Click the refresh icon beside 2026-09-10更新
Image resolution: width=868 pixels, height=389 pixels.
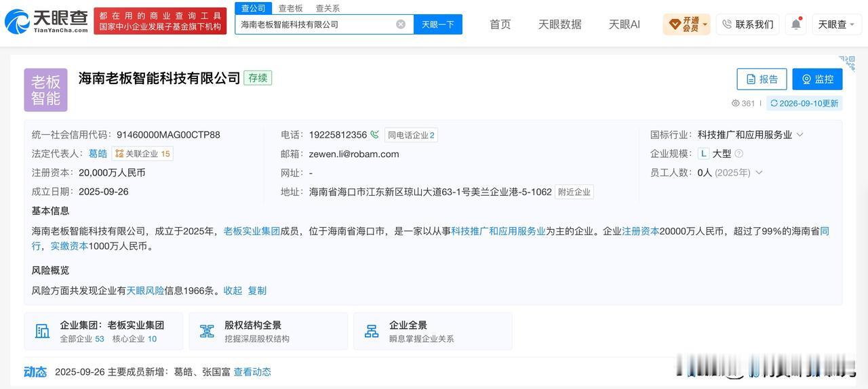coord(774,103)
